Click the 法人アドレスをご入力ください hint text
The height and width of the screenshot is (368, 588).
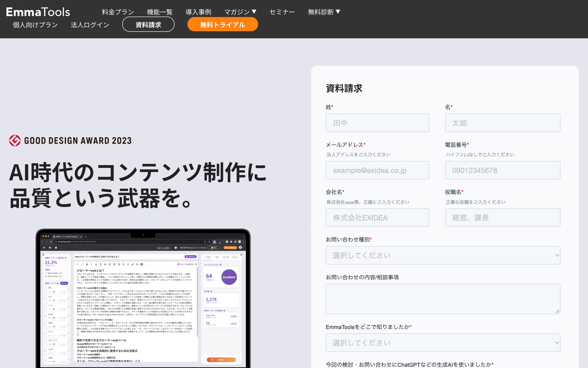coord(358,155)
